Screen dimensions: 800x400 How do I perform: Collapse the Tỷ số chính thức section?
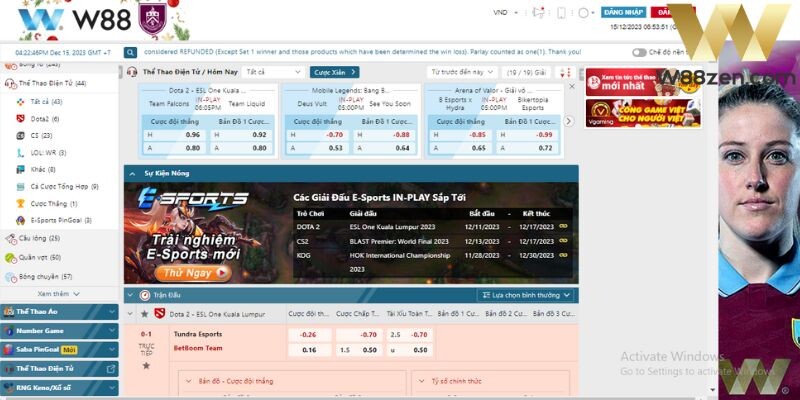422,382
